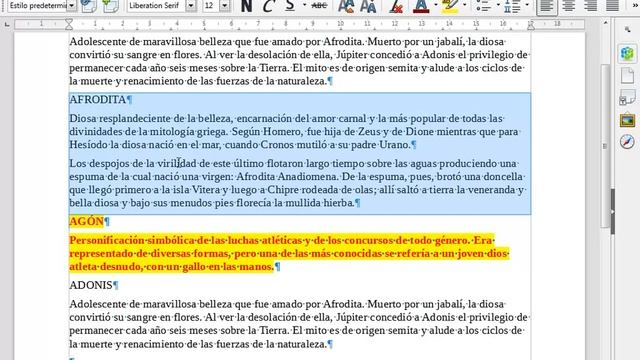Click the sidebar hide/show handle
The image size is (640, 360).
click(613, 211)
